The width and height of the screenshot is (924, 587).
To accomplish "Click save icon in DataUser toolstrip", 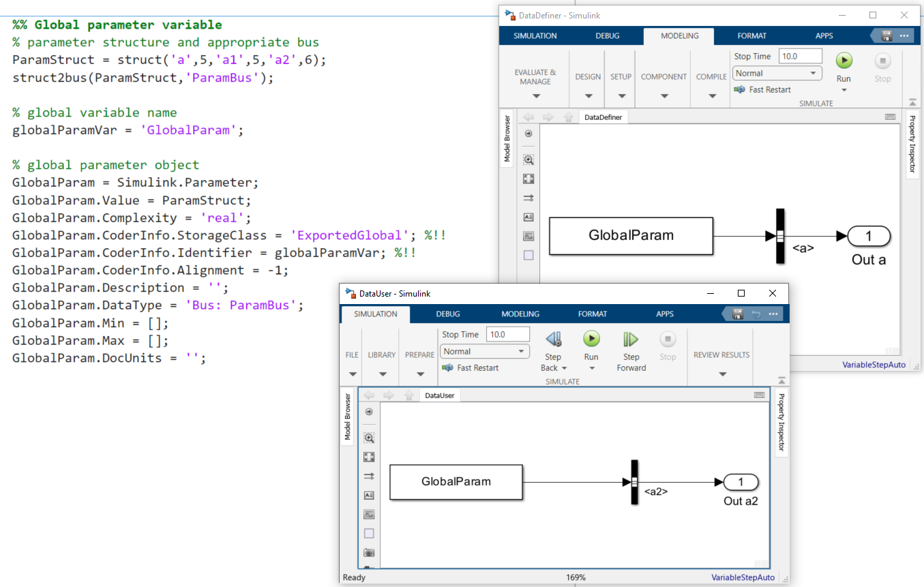I will pos(737,314).
